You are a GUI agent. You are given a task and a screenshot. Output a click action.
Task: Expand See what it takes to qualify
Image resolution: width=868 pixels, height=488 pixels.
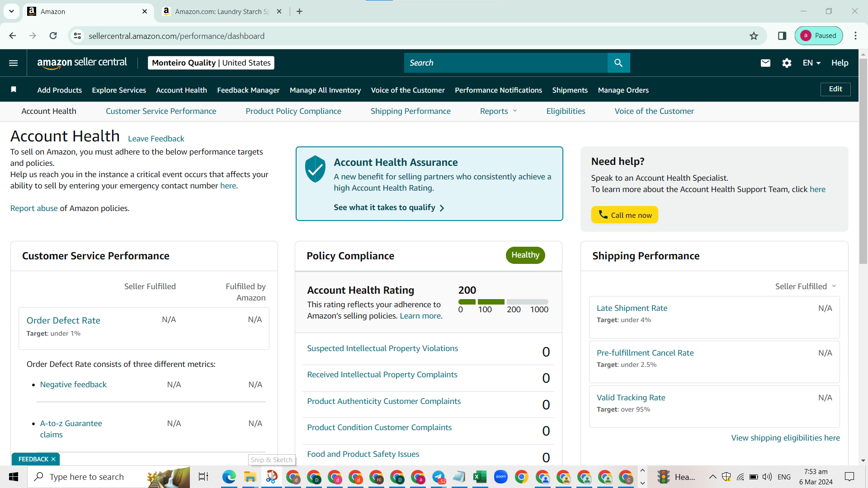(x=389, y=207)
